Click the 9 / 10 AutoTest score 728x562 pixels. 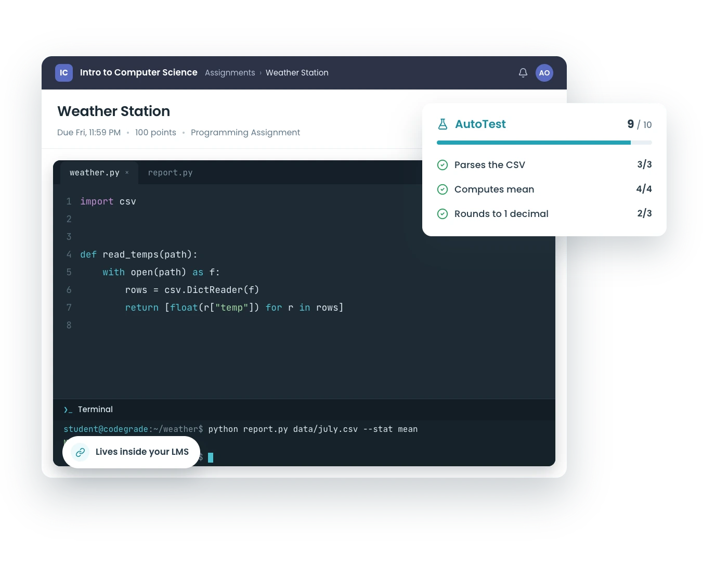(x=639, y=124)
